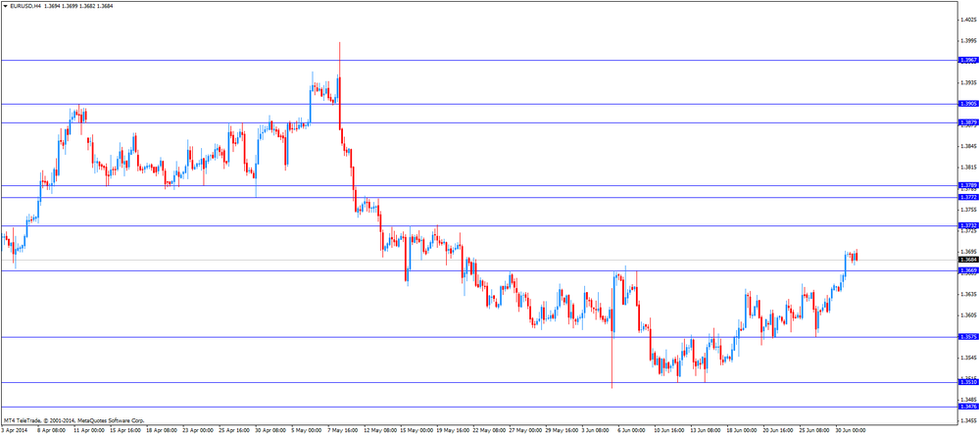Click the 18 Apr 08:00 time label
This screenshot has width=980, height=435.
pos(161,430)
